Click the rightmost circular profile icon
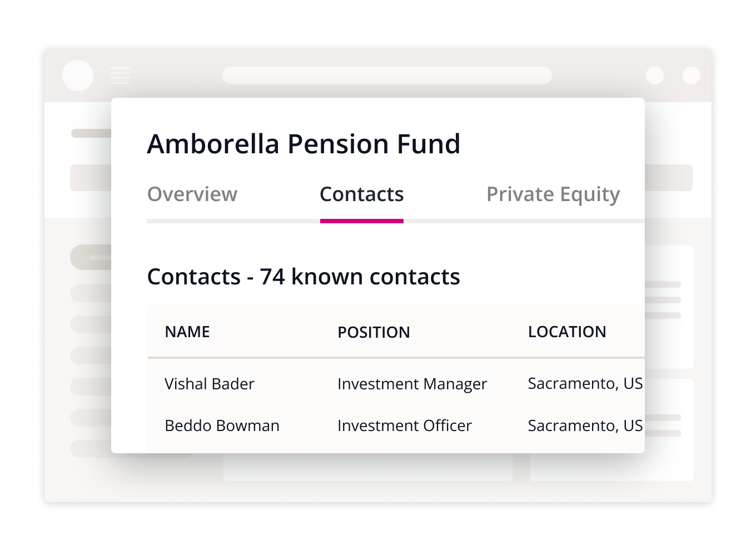The width and height of the screenshot is (756, 551). tap(692, 75)
